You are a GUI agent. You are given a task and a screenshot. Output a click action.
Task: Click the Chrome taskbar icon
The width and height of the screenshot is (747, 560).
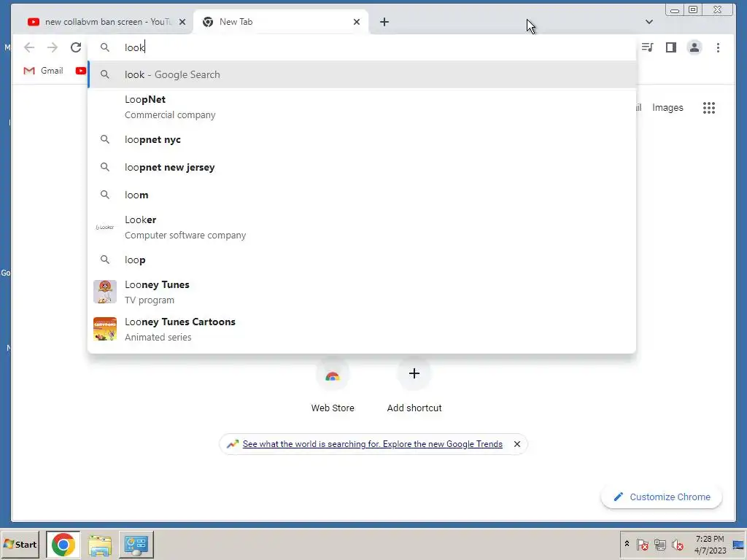coord(63,544)
